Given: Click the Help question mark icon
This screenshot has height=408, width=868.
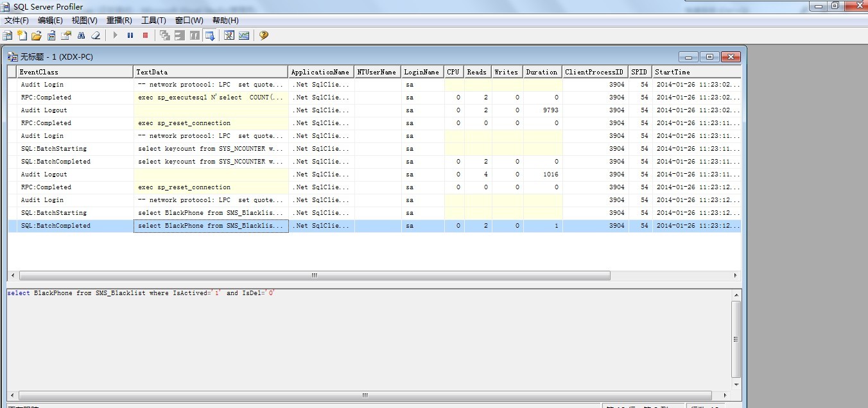Looking at the screenshot, I should (x=263, y=35).
